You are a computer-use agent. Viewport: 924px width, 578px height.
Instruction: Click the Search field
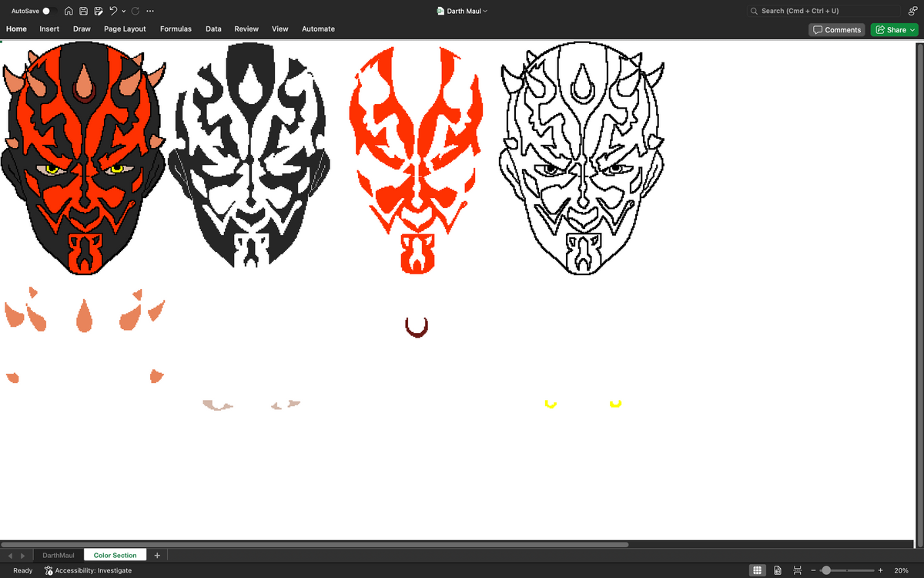tap(823, 11)
